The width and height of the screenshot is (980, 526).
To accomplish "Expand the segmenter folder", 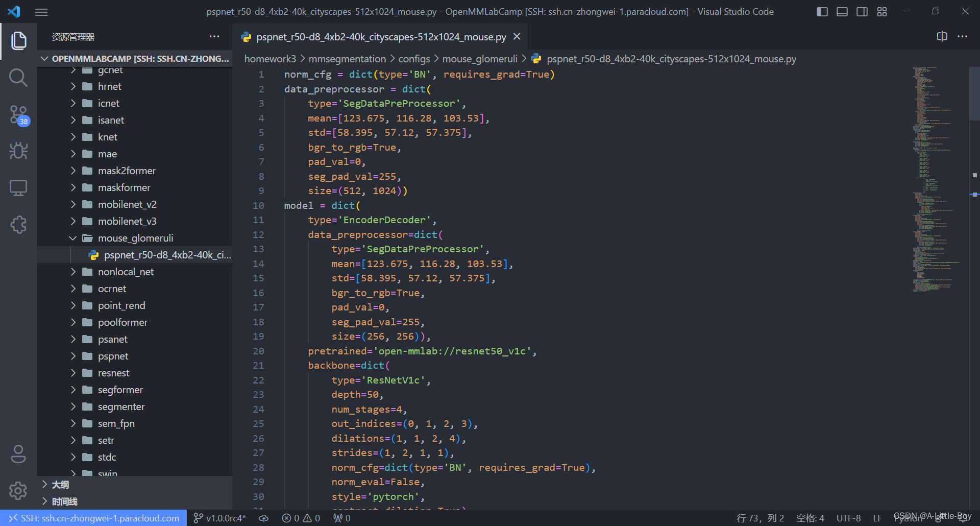I will pyautogui.click(x=135, y=407).
